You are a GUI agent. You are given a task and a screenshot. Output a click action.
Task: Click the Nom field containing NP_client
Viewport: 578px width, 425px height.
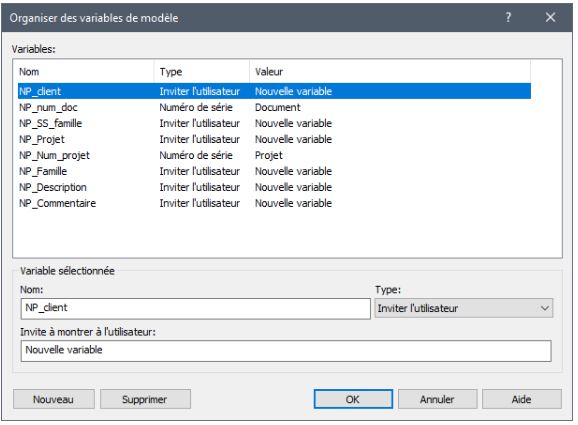(x=195, y=309)
